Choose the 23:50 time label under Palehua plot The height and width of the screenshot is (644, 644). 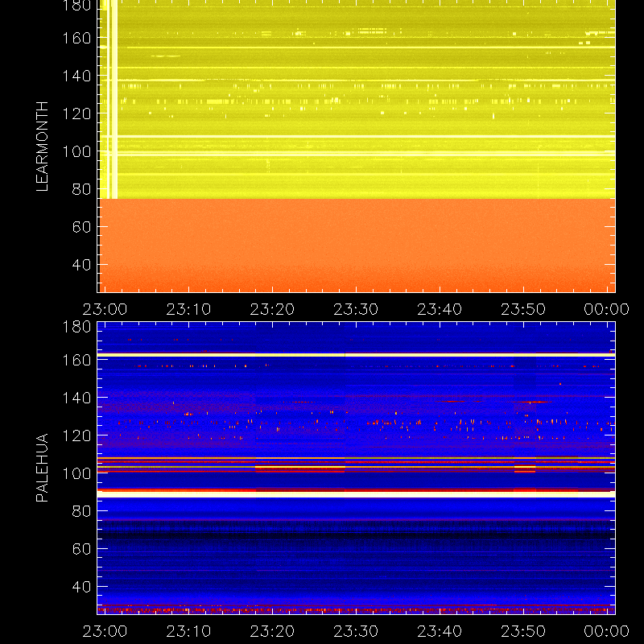click(x=523, y=631)
